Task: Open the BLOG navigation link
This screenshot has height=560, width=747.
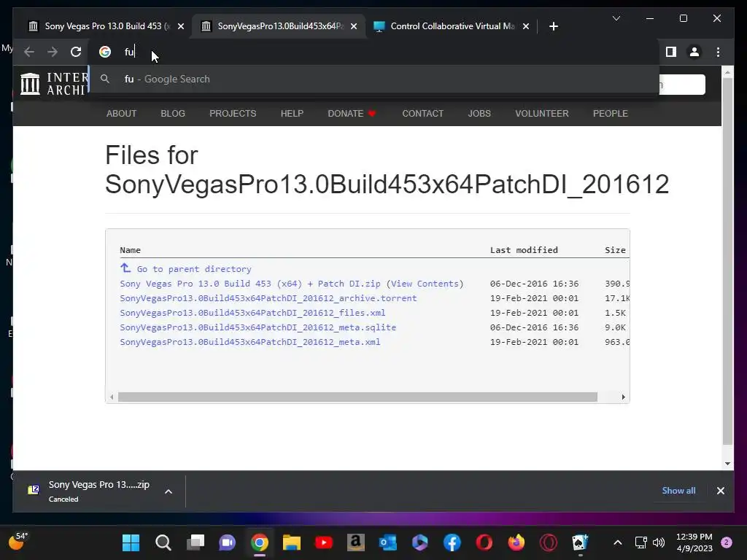Action: 173,113
